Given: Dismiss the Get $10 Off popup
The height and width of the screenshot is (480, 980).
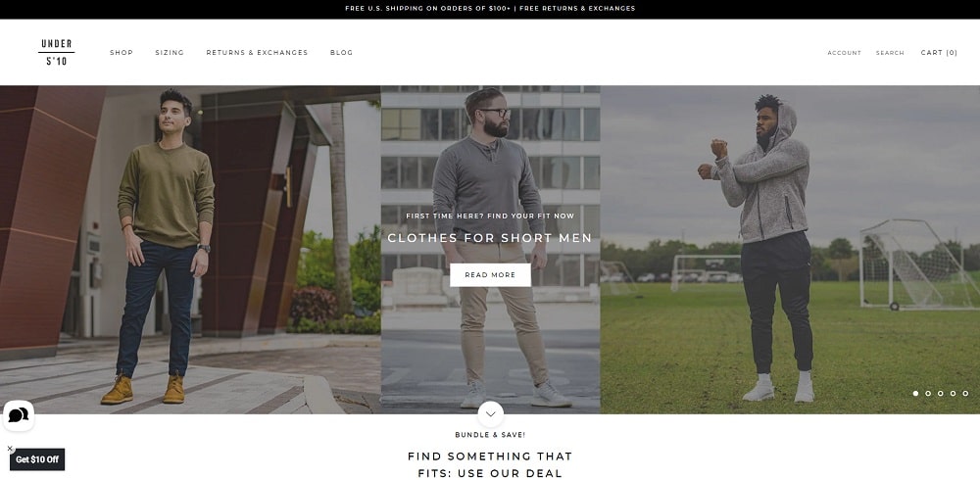Looking at the screenshot, I should click(10, 449).
